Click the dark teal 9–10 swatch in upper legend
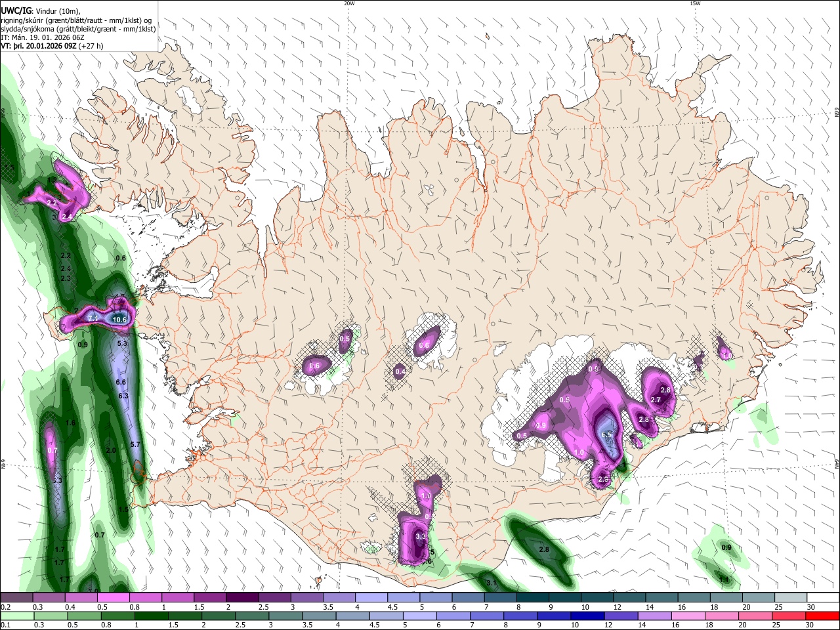840x630 pixels. pyautogui.click(x=565, y=598)
